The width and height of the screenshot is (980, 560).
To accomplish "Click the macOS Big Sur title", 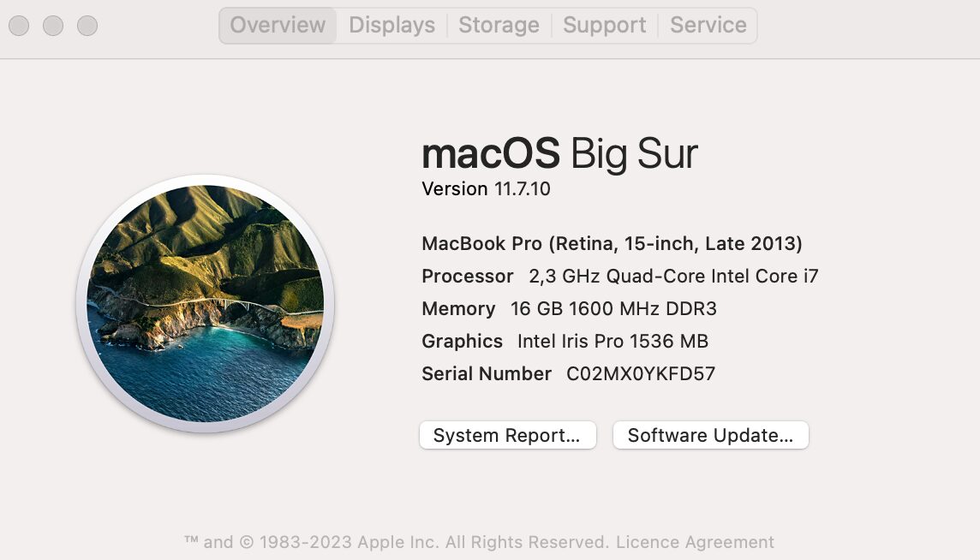I will (x=559, y=154).
